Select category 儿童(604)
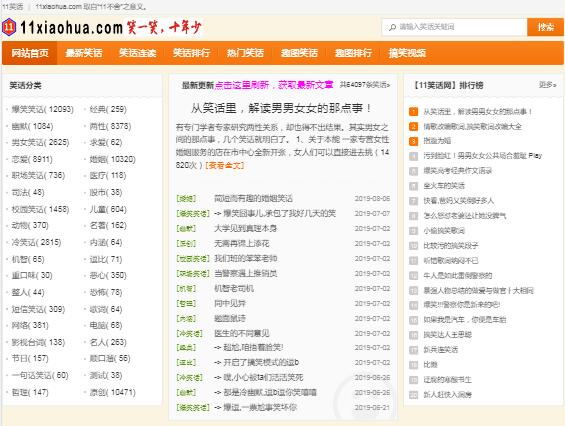This screenshot has height=426, width=565. click(x=108, y=209)
